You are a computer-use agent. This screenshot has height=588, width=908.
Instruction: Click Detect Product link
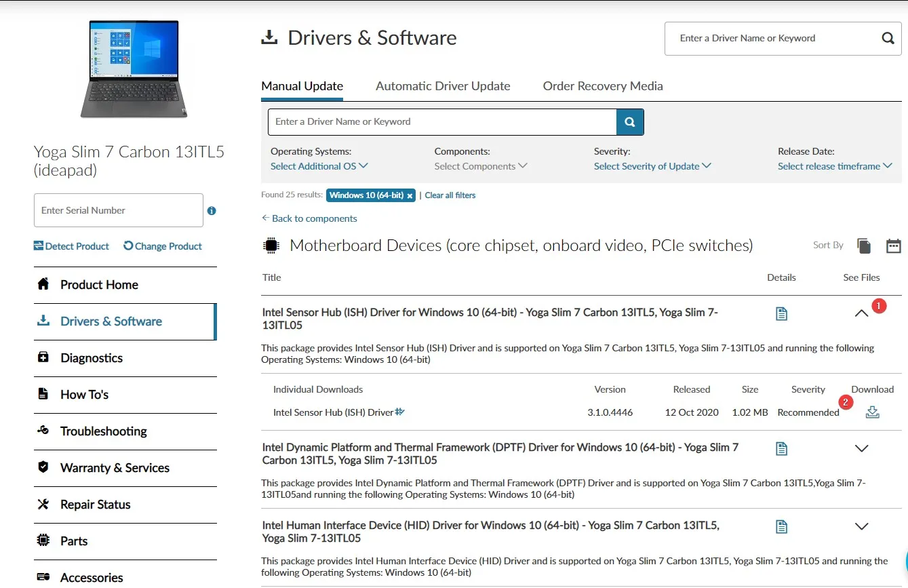(x=71, y=246)
